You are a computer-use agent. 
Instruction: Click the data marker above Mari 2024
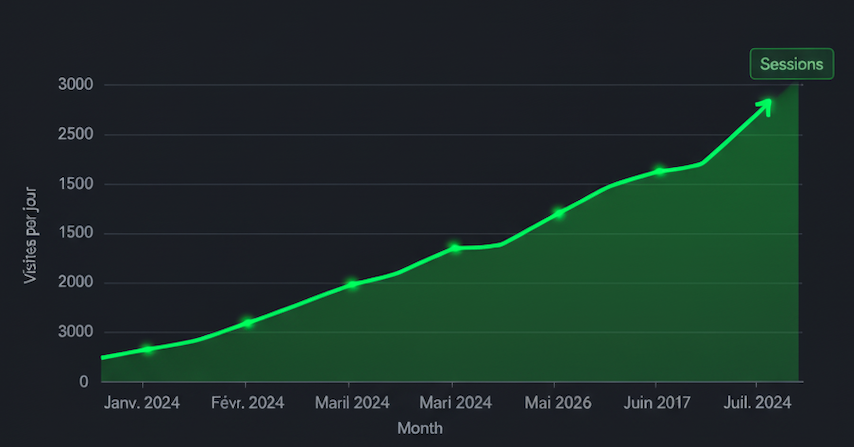click(454, 247)
